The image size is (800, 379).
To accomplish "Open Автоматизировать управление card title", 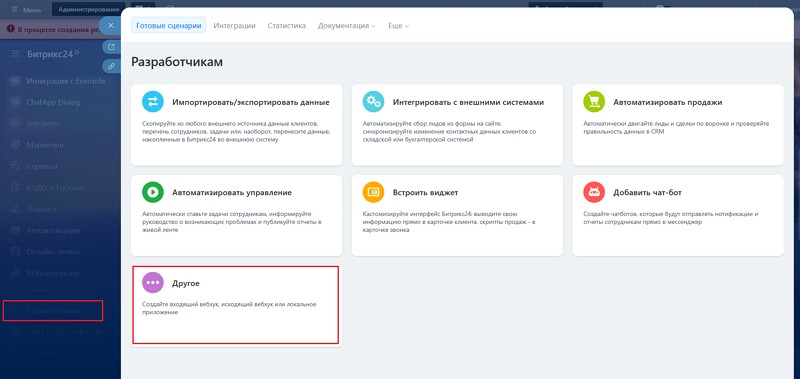I will click(x=232, y=193).
